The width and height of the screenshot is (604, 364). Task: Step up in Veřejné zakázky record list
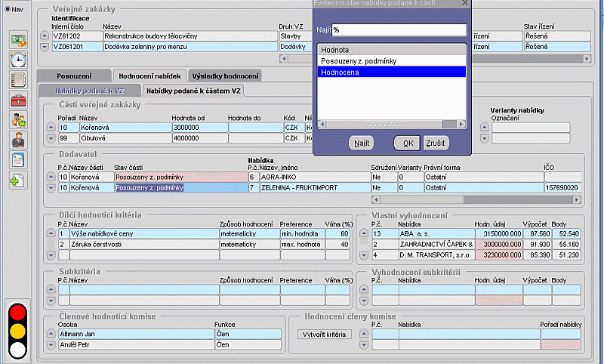45,35
